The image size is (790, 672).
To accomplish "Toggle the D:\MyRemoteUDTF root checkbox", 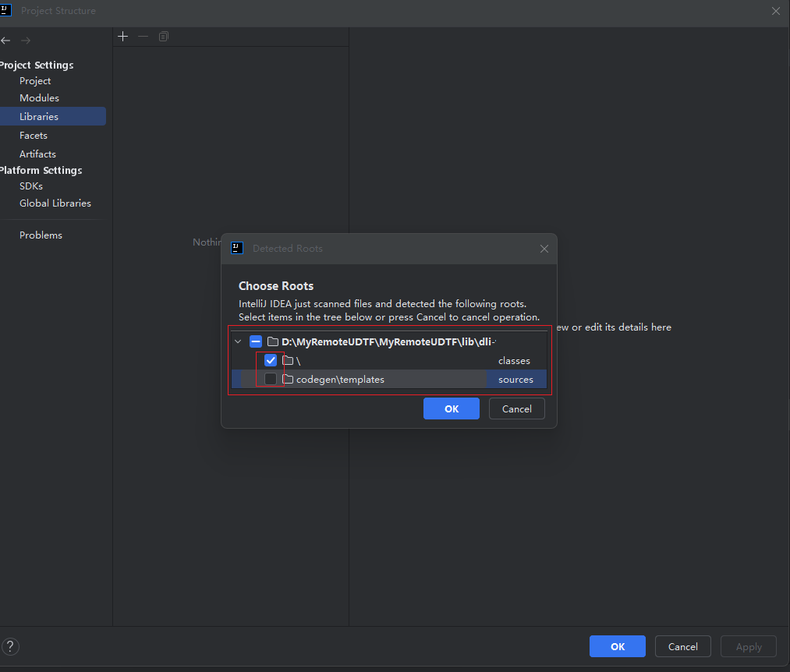I will point(256,342).
